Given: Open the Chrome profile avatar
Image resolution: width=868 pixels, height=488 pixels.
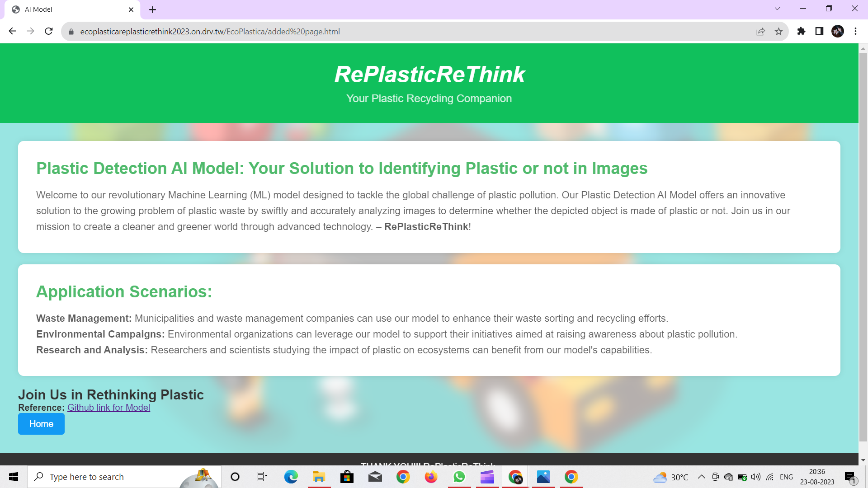Looking at the screenshot, I should point(837,31).
